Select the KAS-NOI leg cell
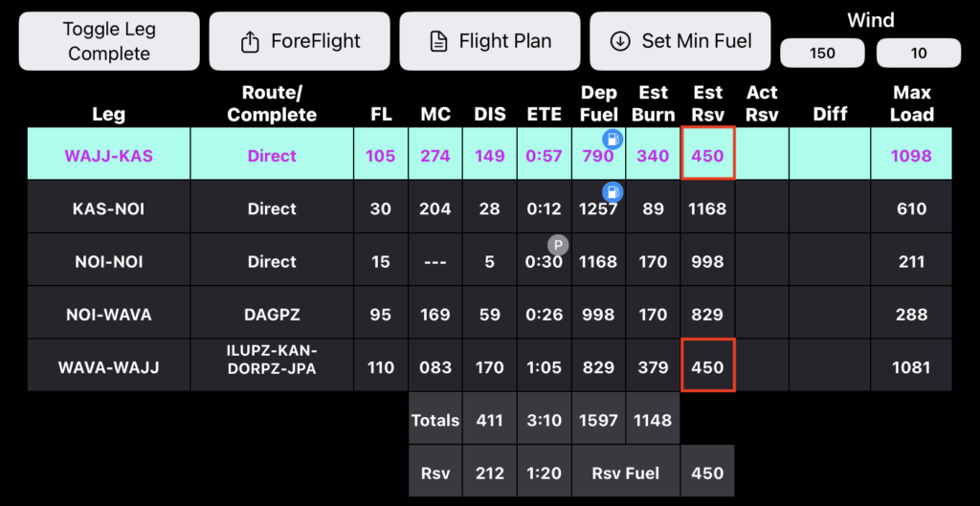This screenshot has width=980, height=506. (108, 209)
